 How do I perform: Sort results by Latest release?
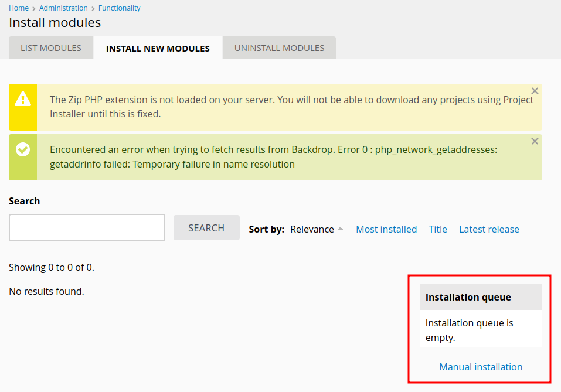coord(489,229)
